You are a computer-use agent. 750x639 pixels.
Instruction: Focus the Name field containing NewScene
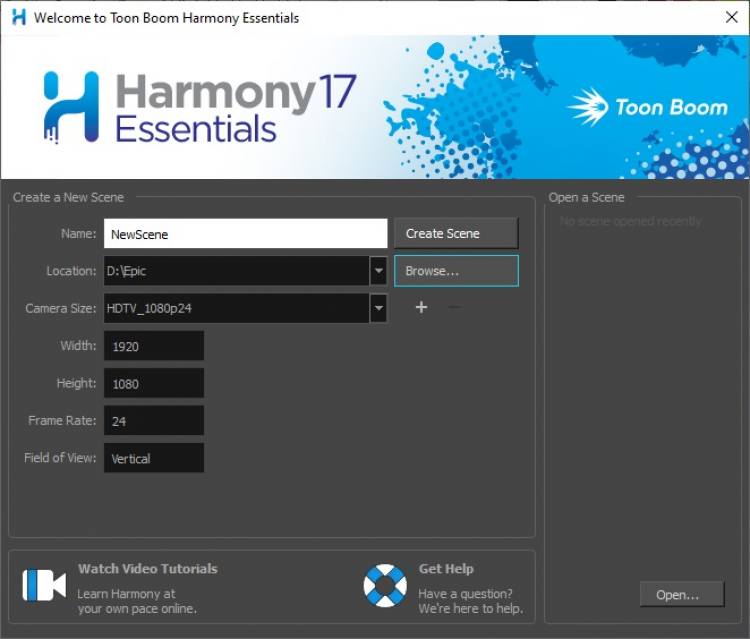click(245, 233)
